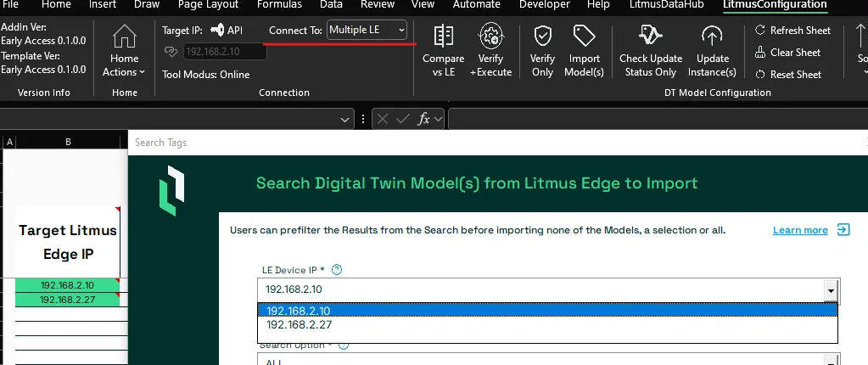Image resolution: width=868 pixels, height=365 pixels.
Task: Open the Formulas tab
Action: tap(279, 4)
